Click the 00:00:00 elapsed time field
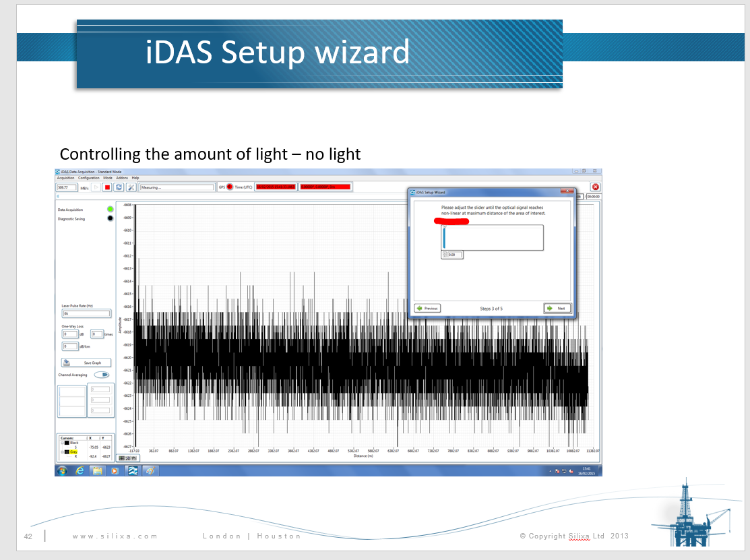The width and height of the screenshot is (750, 560). tap(593, 197)
